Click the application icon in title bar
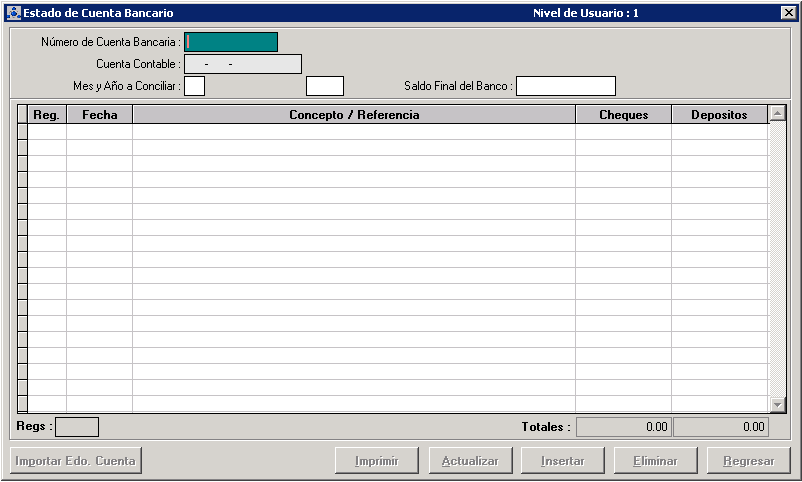Screen dimensions: 802x482 click(x=13, y=13)
